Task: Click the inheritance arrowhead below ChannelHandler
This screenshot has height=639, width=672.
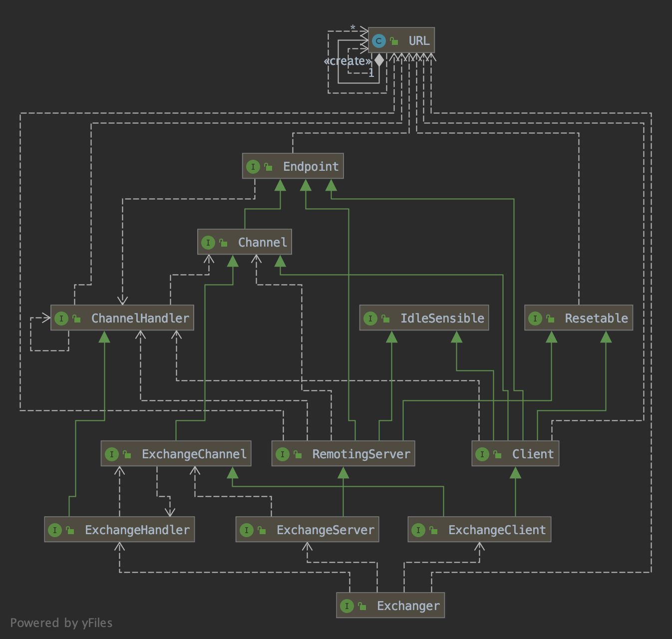Action: [104, 337]
